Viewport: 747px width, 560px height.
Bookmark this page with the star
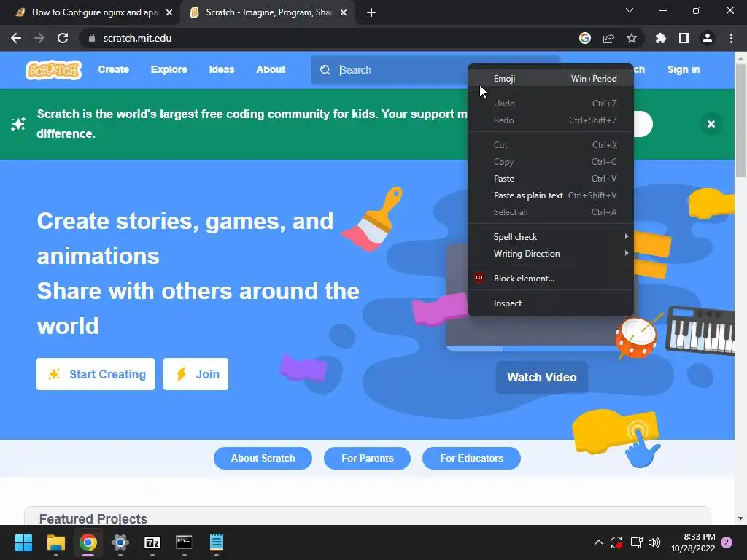[x=631, y=38]
